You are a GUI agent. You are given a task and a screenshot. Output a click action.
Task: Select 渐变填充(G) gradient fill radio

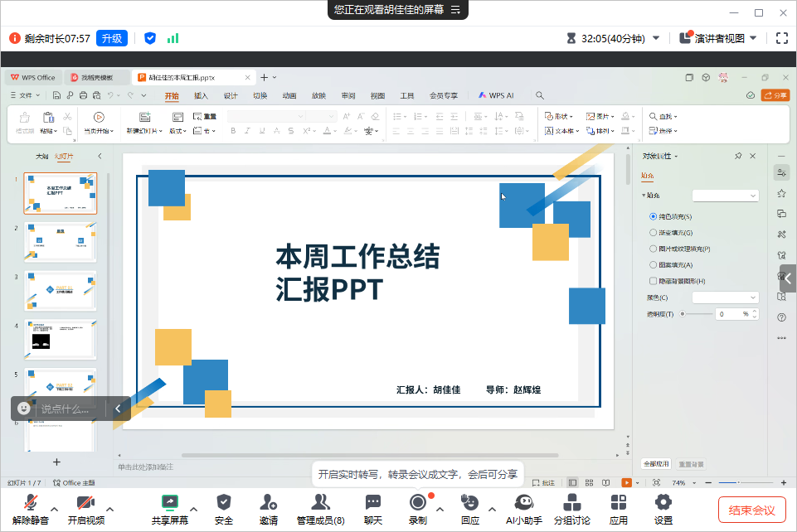click(654, 233)
